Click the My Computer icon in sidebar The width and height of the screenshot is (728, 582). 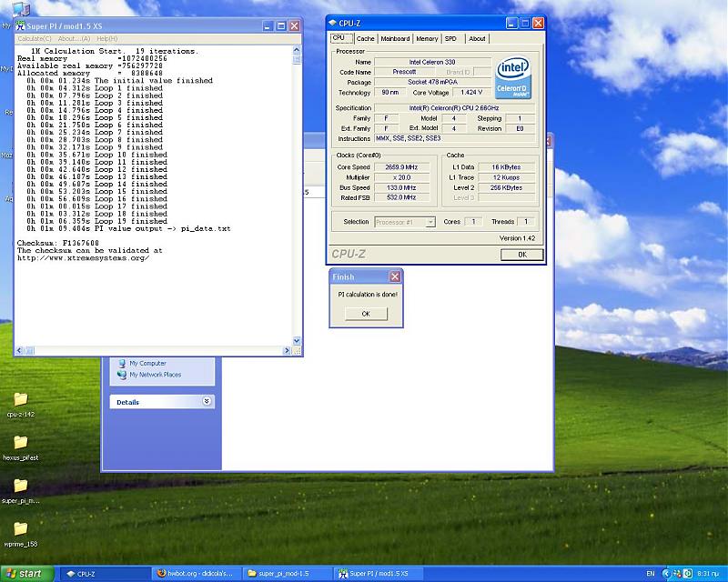click(x=121, y=363)
